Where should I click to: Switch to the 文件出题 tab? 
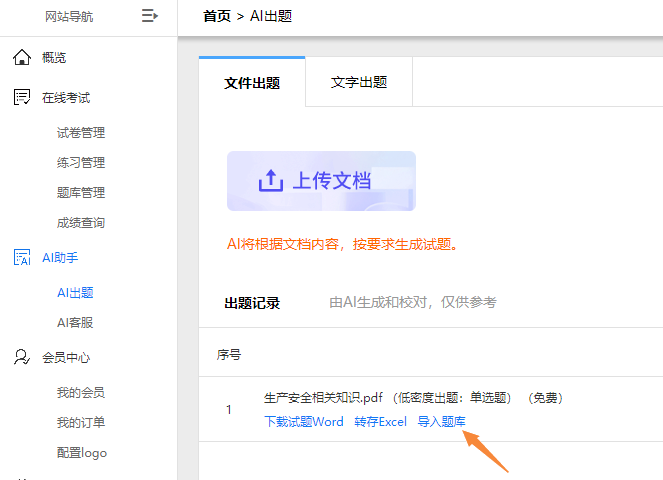[x=252, y=82]
